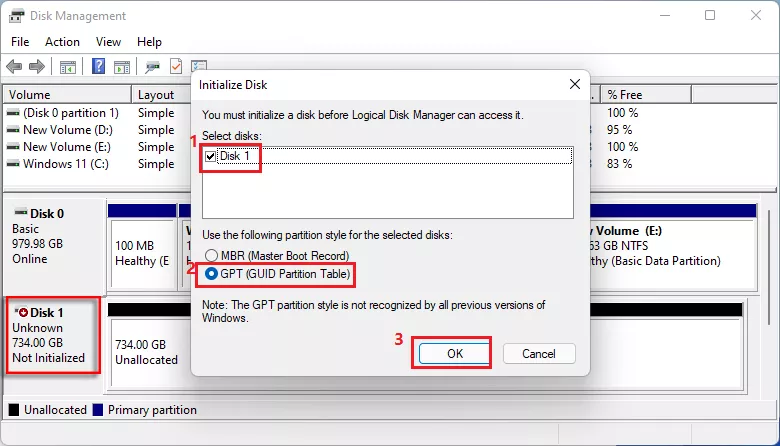Open the Help menu
The height and width of the screenshot is (446, 780).
click(x=149, y=42)
